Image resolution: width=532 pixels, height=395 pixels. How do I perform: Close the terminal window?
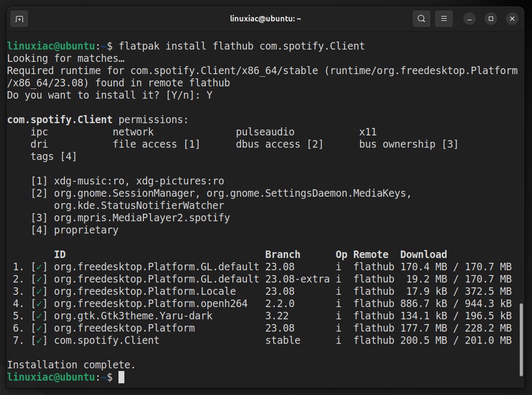click(x=512, y=19)
